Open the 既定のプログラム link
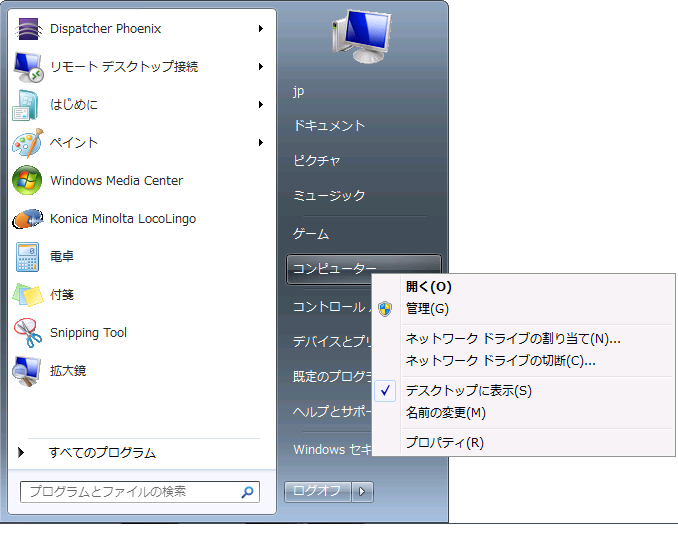 point(332,376)
